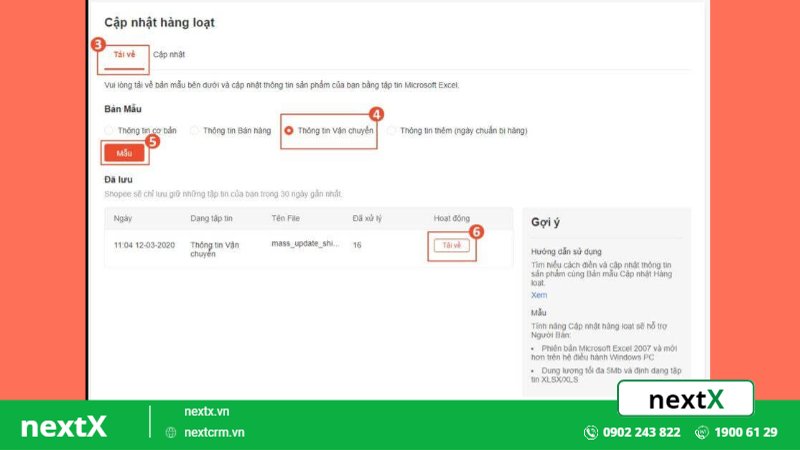Click the Hướng dẫn sử dụng heading
This screenshot has height=450, width=800.
point(566,252)
